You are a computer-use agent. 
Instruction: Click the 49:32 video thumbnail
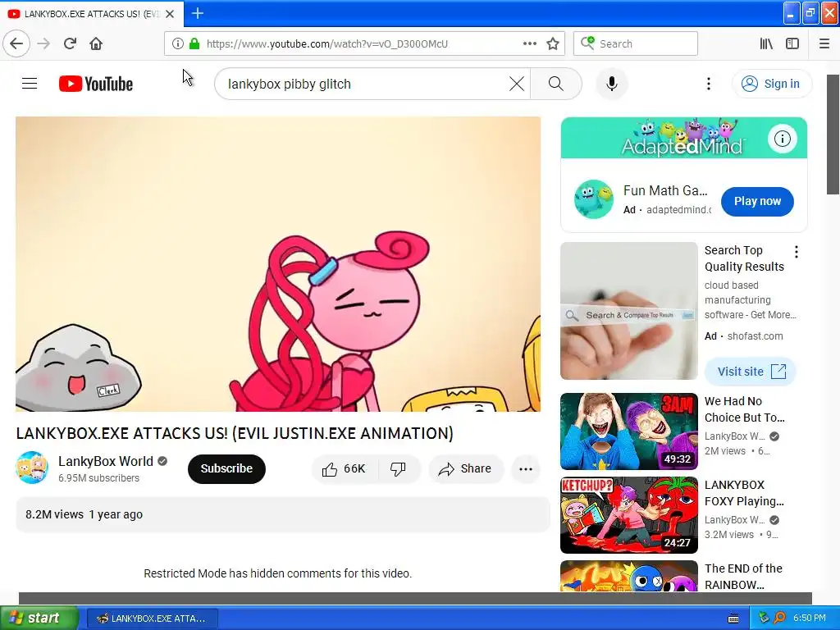629,431
